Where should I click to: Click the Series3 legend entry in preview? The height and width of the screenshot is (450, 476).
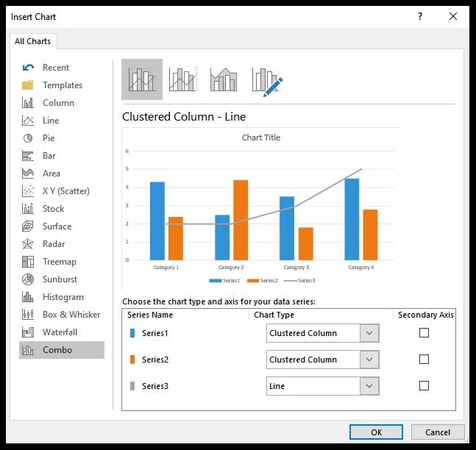tap(299, 280)
